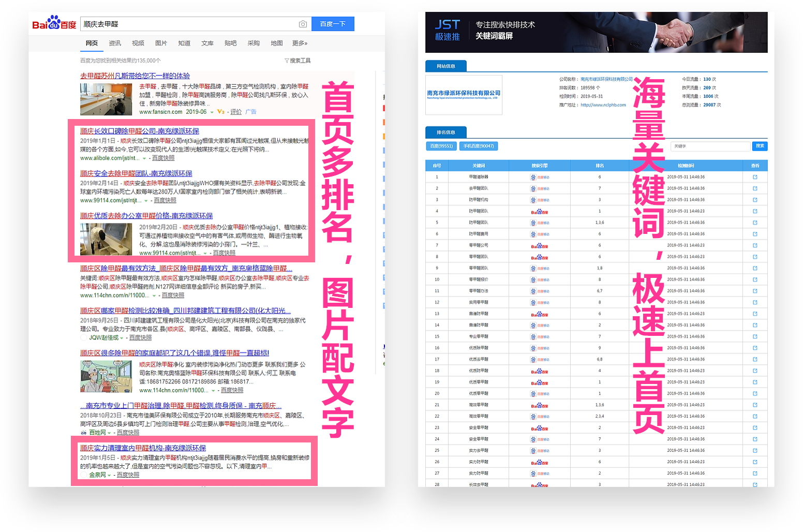The image size is (803, 532).
Task: Open view icon for row 16 优质除甲醛
Action: click(x=755, y=348)
